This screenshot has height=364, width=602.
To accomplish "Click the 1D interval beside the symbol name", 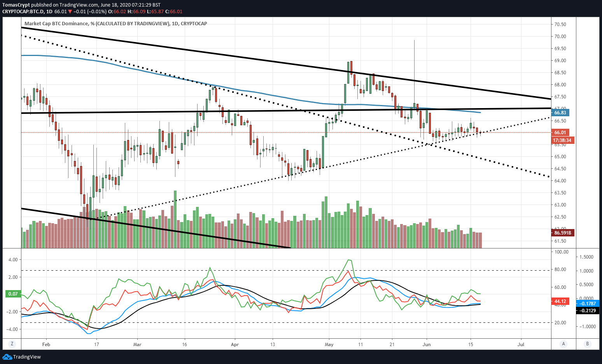I will pyautogui.click(x=49, y=11).
